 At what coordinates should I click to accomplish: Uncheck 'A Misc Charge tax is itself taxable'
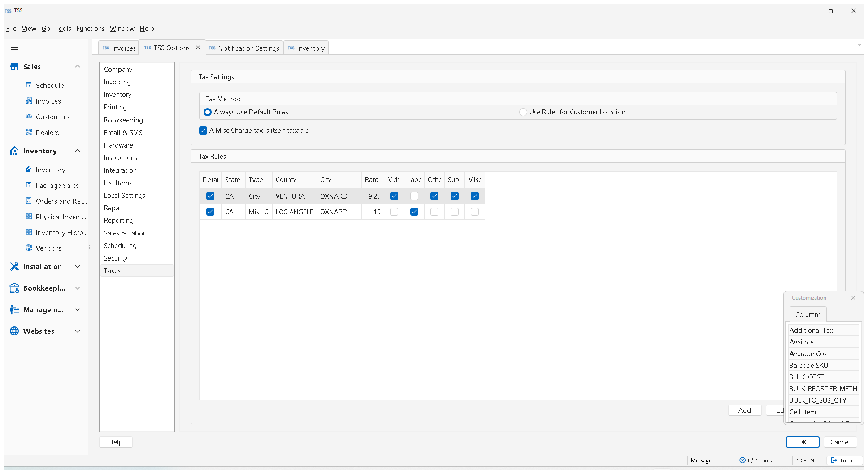[x=203, y=131]
